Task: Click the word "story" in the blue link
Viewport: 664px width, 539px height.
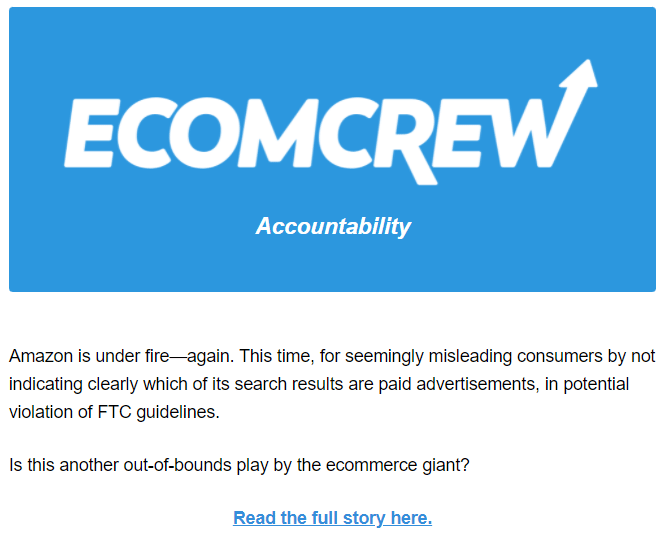Action: coord(364,518)
